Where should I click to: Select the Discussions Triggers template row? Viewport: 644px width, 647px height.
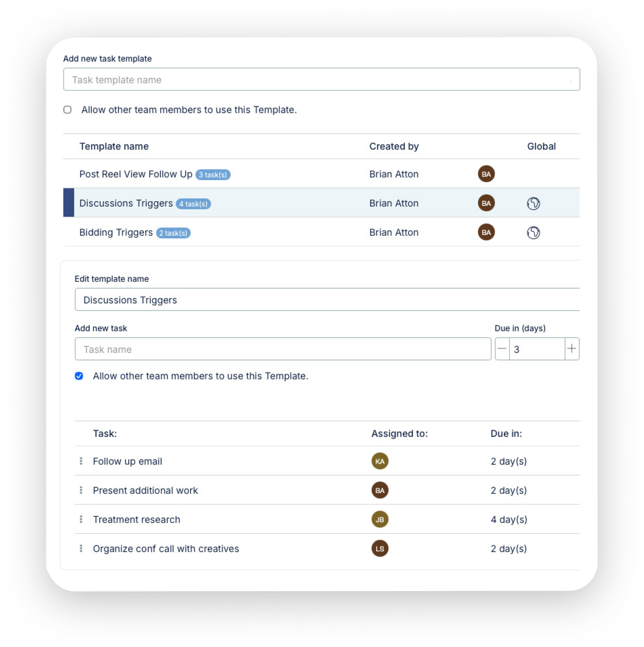321,203
